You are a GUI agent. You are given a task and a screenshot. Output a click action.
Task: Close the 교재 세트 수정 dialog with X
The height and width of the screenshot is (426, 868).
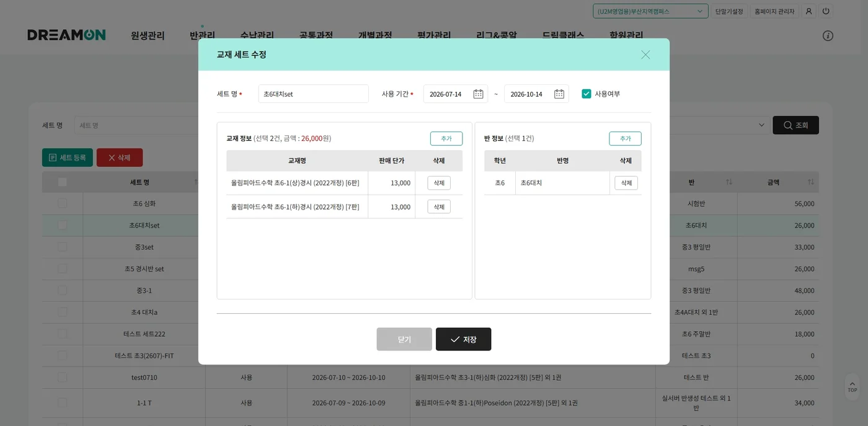[x=645, y=55]
